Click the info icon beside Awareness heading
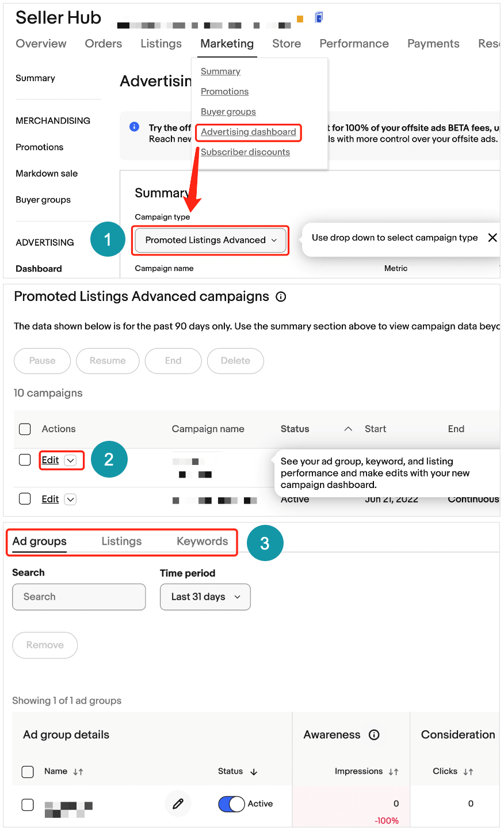 tap(374, 735)
